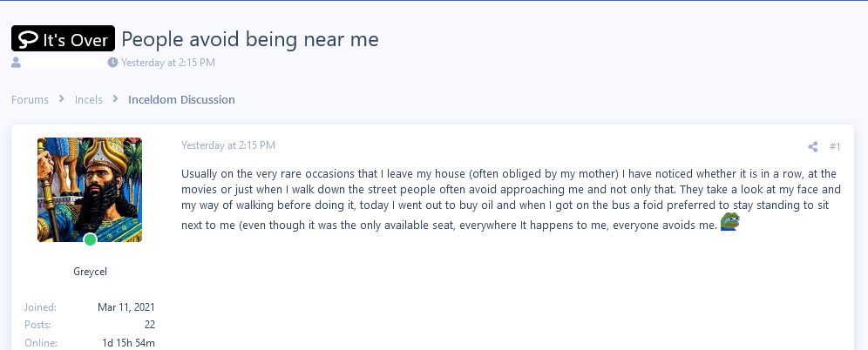Open the Forums breadcrumb link
The image size is (868, 350).
30,99
